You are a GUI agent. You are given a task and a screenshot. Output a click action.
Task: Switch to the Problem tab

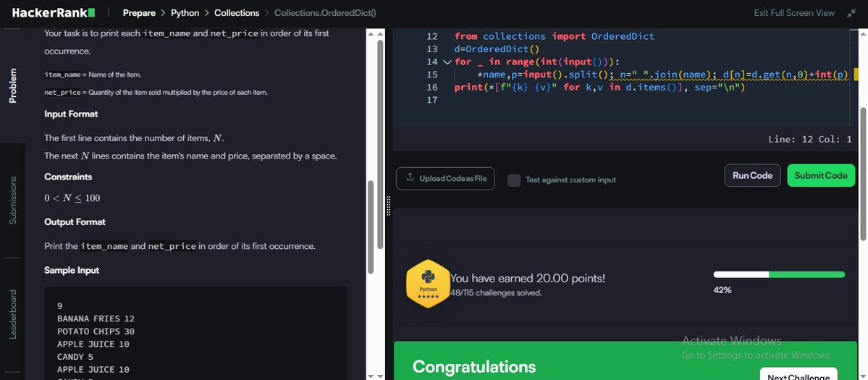tap(13, 85)
